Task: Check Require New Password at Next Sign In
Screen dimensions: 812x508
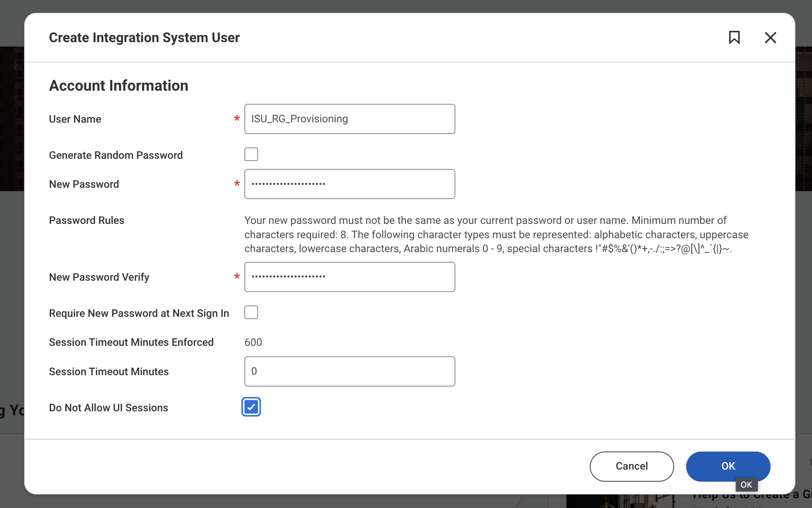Action: 251,312
